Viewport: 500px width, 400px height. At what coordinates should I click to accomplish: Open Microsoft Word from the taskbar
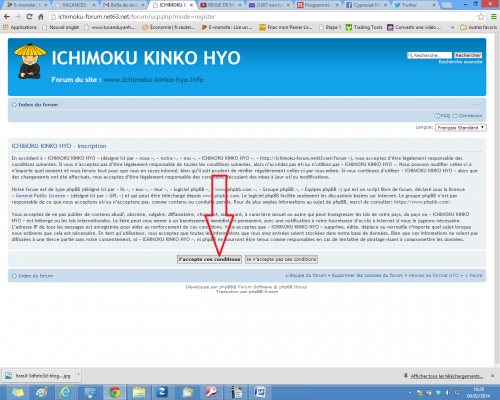tap(260, 392)
